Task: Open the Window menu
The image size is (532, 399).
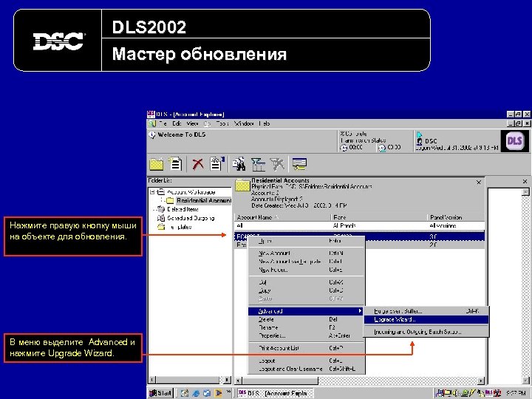Action: 244,123
